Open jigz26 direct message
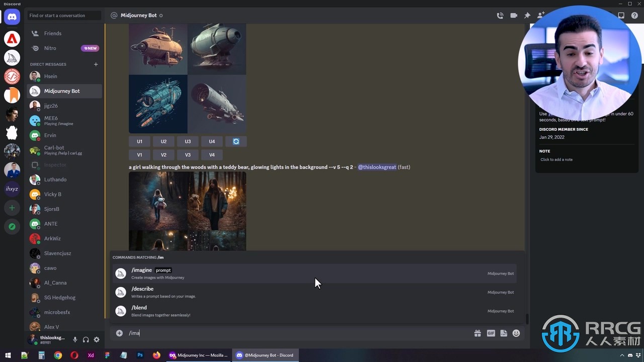 click(x=64, y=106)
